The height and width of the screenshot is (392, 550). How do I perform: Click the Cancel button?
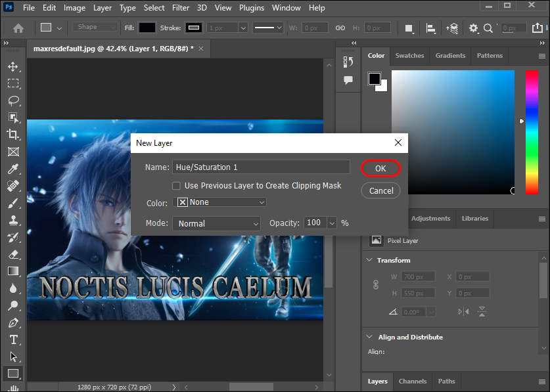(381, 191)
